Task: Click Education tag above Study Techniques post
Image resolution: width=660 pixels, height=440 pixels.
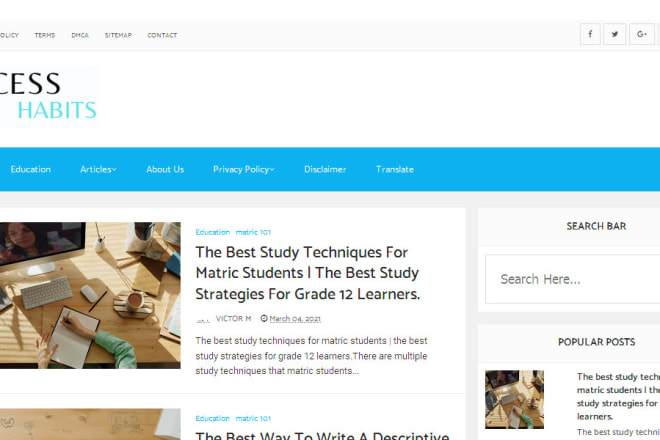Action: click(213, 232)
